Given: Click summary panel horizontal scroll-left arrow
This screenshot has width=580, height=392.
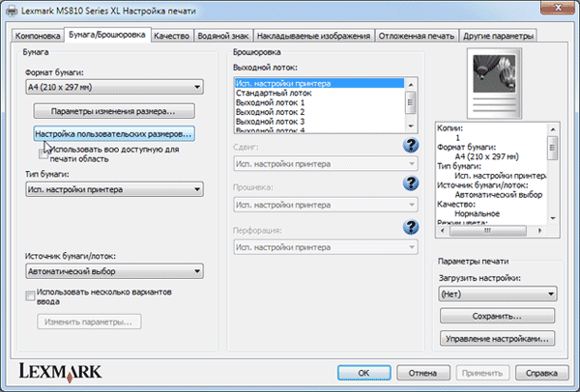Looking at the screenshot, I should [443, 231].
